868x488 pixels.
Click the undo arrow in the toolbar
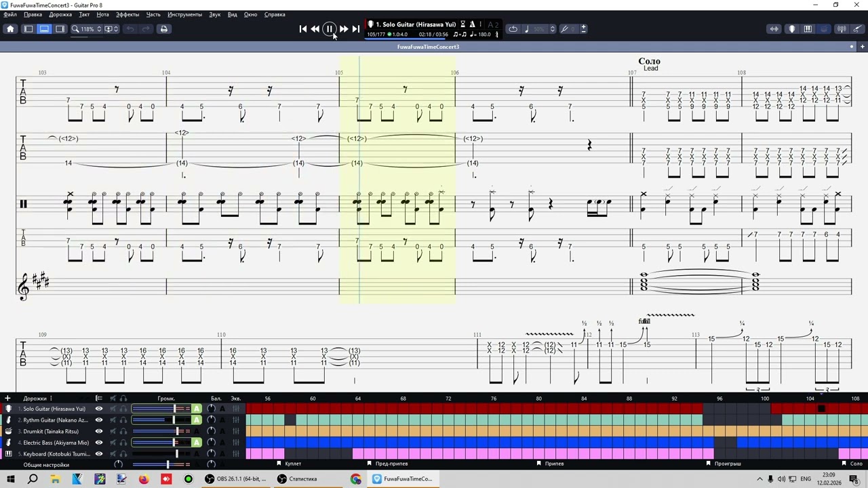tap(130, 28)
